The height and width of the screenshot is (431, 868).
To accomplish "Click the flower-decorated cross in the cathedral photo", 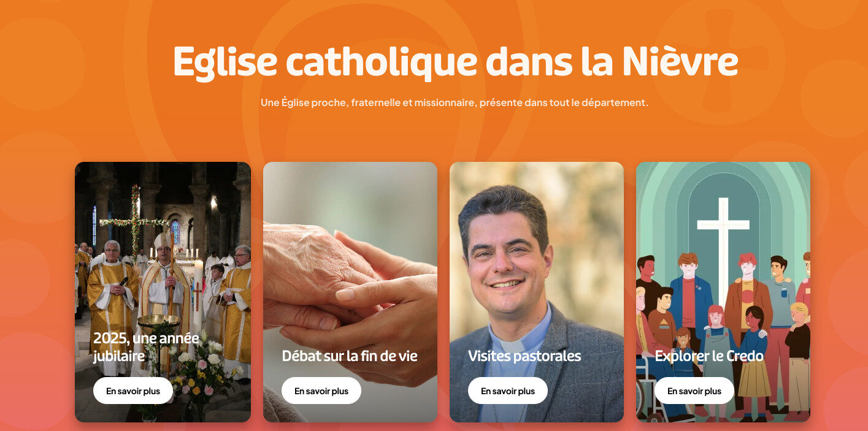I will [134, 222].
